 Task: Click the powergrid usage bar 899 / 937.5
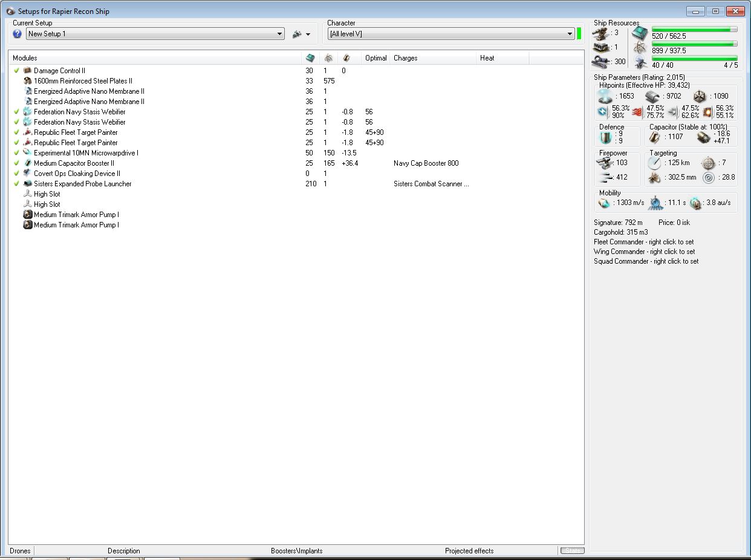click(x=694, y=44)
